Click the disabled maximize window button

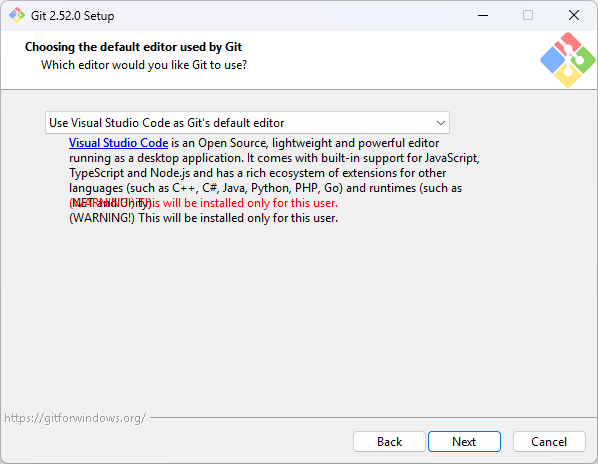[x=528, y=16]
